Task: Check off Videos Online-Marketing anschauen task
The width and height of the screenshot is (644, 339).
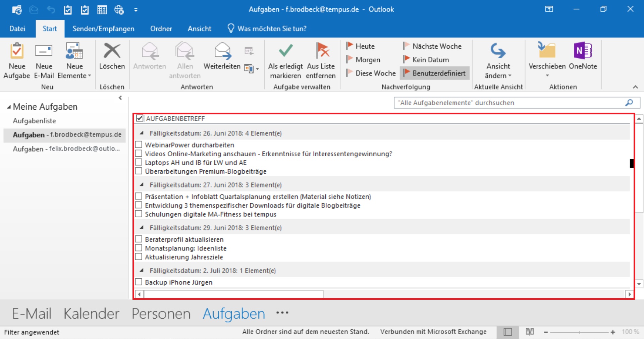Action: point(139,153)
